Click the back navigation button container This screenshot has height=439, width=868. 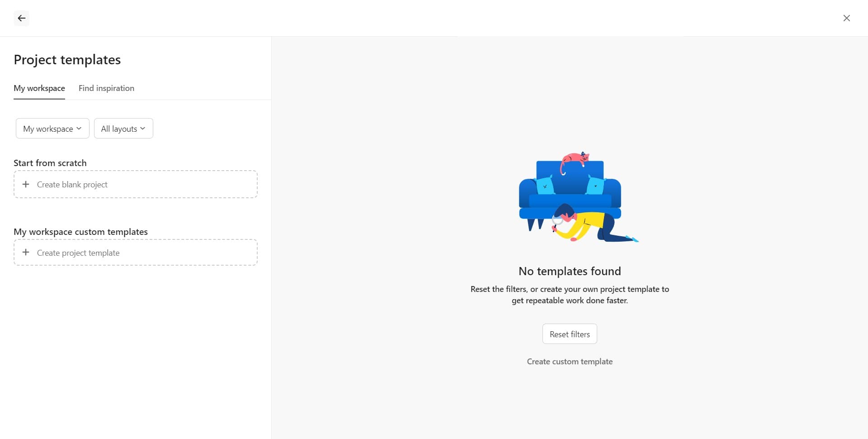(x=21, y=18)
